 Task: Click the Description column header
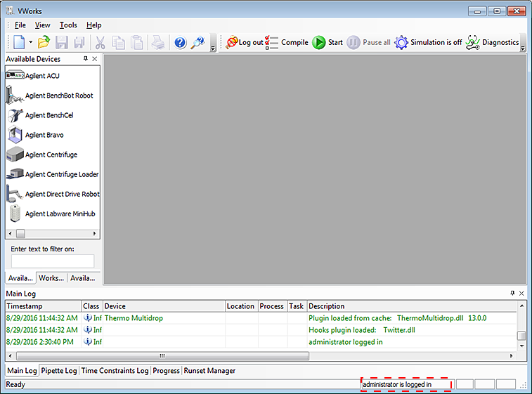tap(413, 306)
